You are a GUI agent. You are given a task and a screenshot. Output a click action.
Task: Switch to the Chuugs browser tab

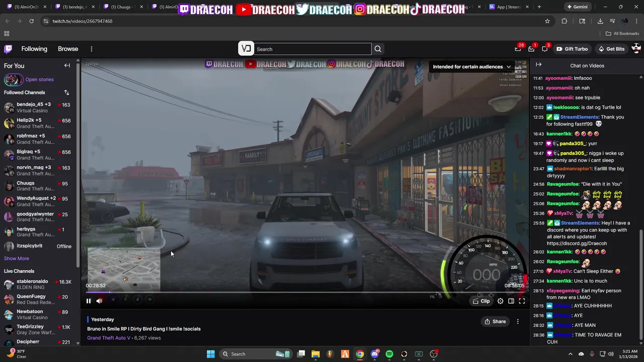pyautogui.click(x=122, y=7)
